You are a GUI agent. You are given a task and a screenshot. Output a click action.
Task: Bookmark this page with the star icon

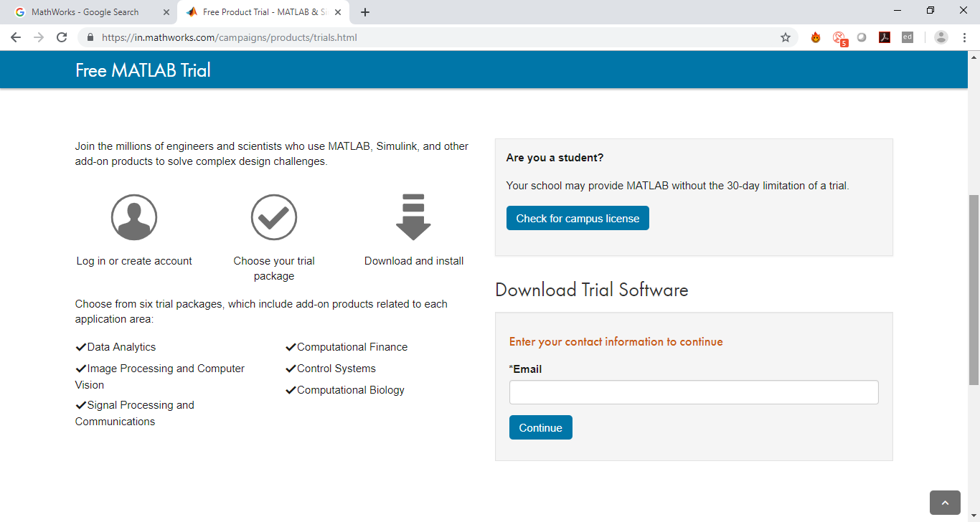[x=786, y=37]
